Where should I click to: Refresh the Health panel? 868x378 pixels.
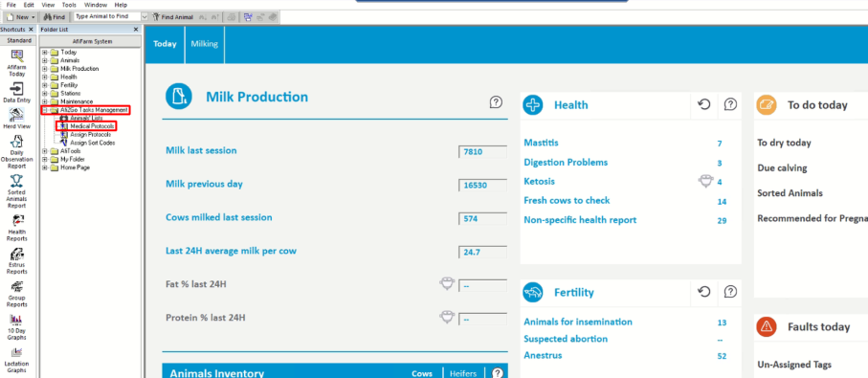pos(703,104)
